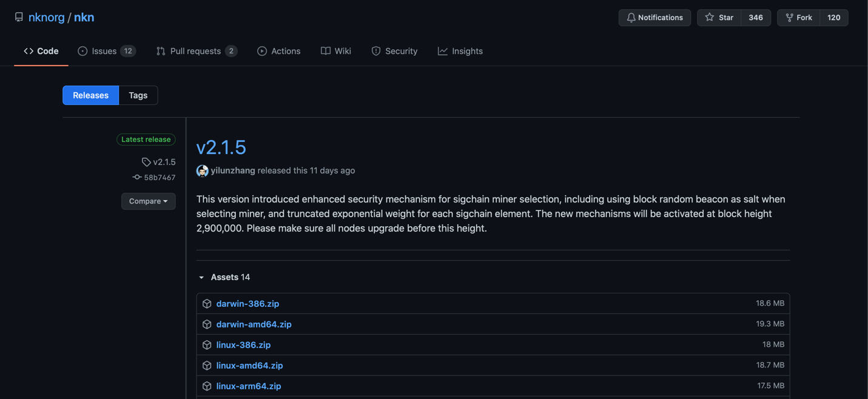
Task: Click the package icon beside darwin-amd64.zip
Action: click(207, 324)
